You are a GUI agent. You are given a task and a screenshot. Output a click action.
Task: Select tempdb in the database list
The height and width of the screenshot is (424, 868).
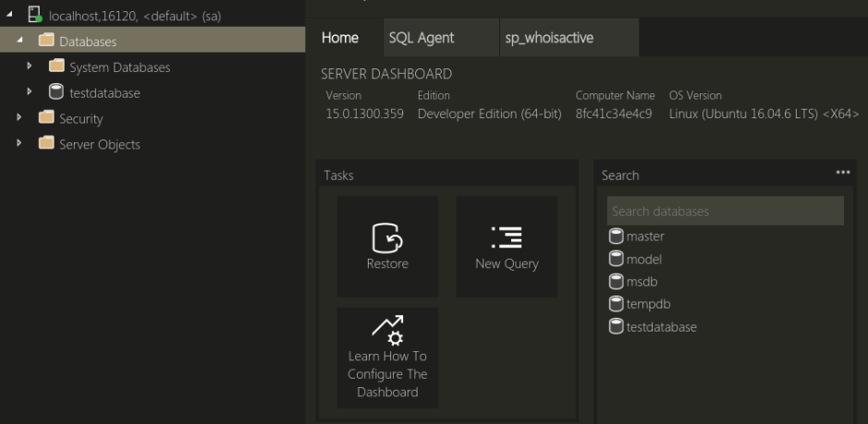[x=647, y=304]
